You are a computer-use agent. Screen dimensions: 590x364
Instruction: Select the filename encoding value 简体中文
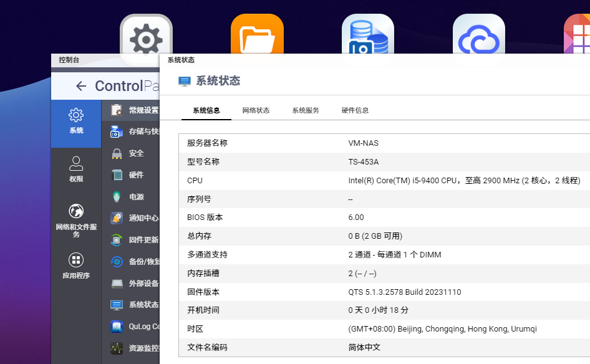364,347
